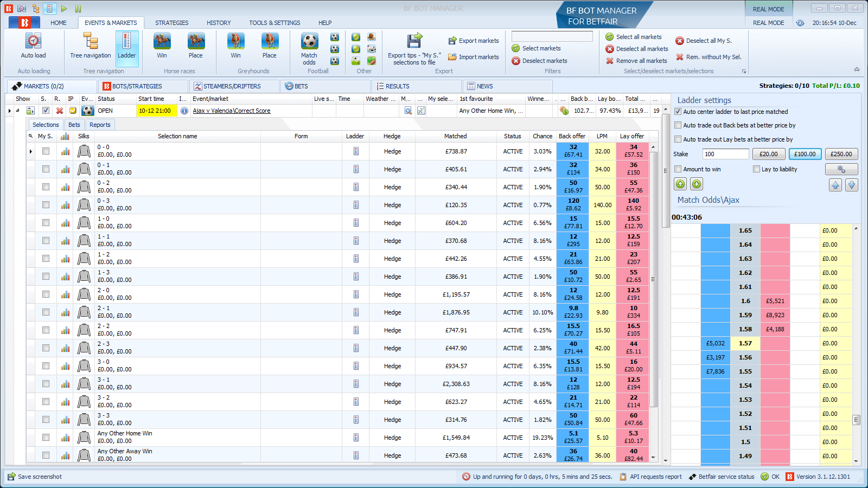Open the Auto load tool
Screen dimensions: 868x488
[33, 47]
